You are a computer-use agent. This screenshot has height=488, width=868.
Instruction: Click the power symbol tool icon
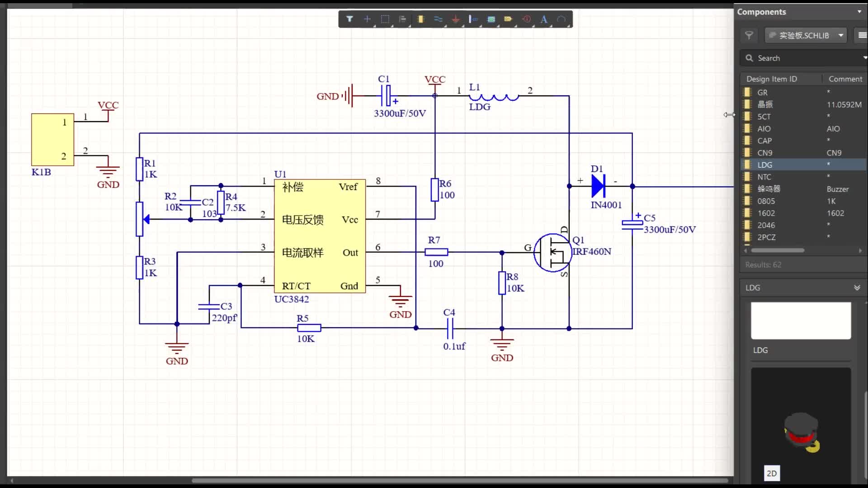[x=455, y=19]
